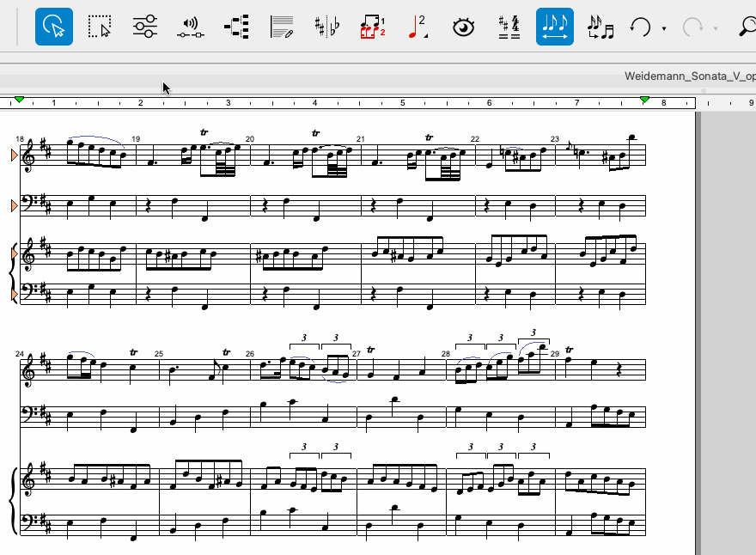Select the trill mark in measure 20
Viewport: 756px width, 555px height.
[316, 132]
